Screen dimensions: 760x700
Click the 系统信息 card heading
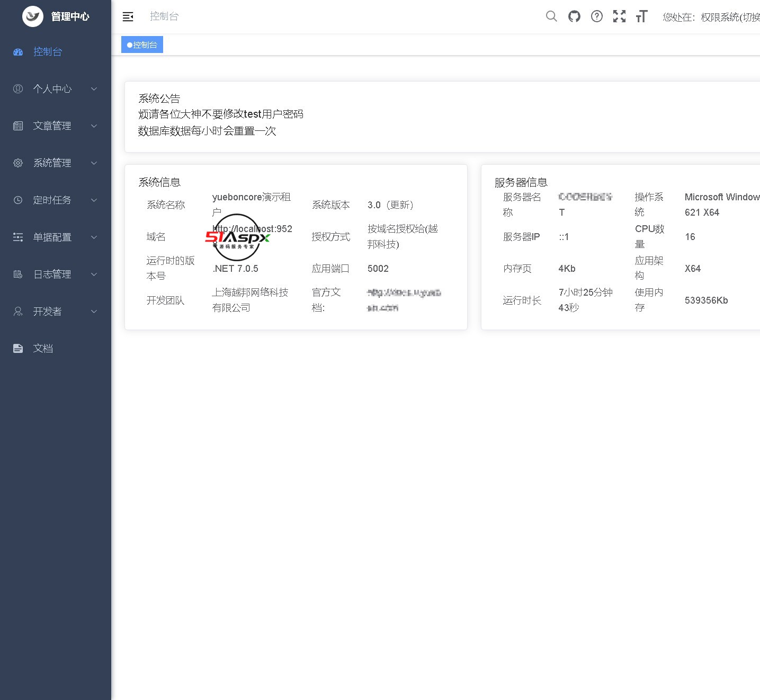[x=159, y=182]
